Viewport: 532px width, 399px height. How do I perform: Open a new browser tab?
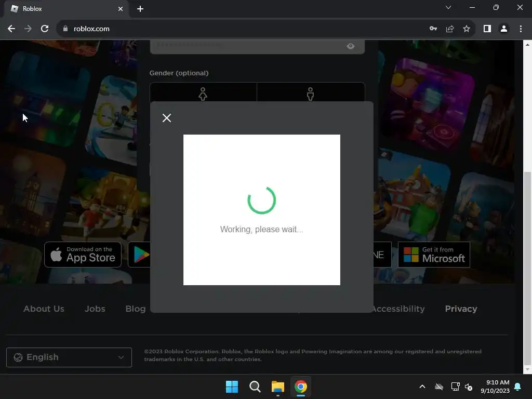pyautogui.click(x=140, y=9)
